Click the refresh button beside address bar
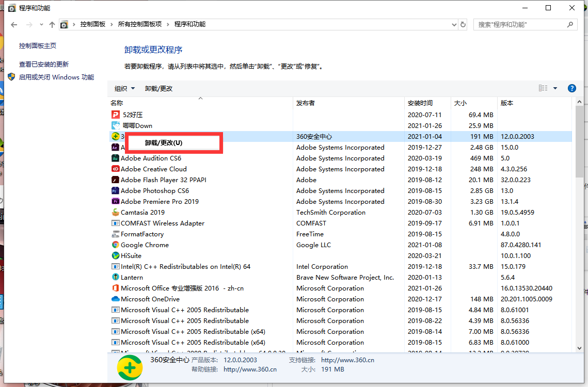Screen dimensions: 588x387 click(x=463, y=24)
